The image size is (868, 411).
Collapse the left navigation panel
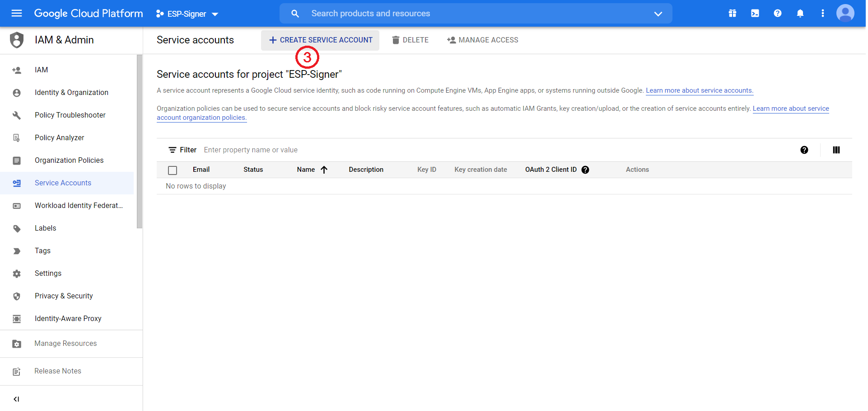tap(17, 399)
